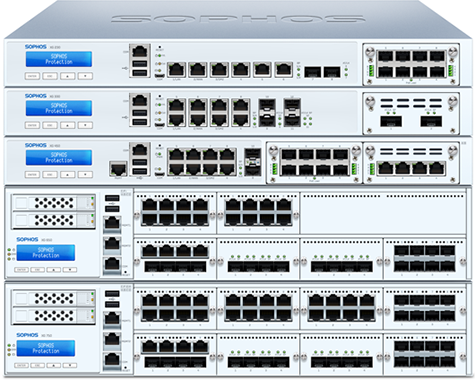Select the HDMI port on the second appliance

pyautogui.click(x=160, y=125)
